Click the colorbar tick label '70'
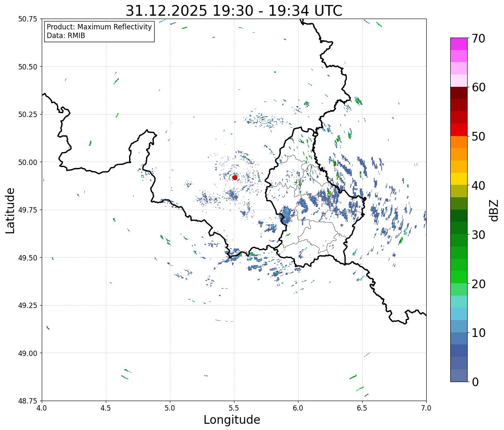 point(478,38)
